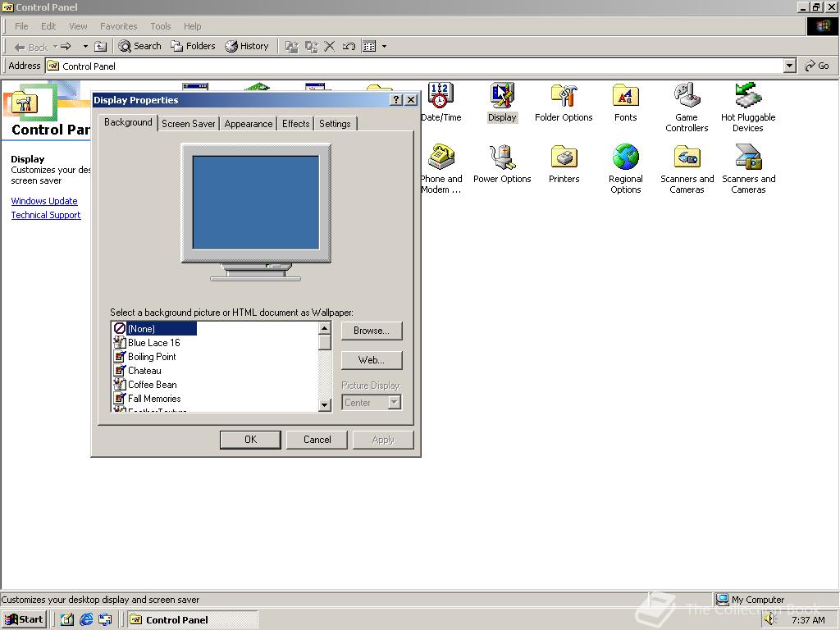Click the Apply button
Screen dimensions: 840x630
click(x=383, y=440)
